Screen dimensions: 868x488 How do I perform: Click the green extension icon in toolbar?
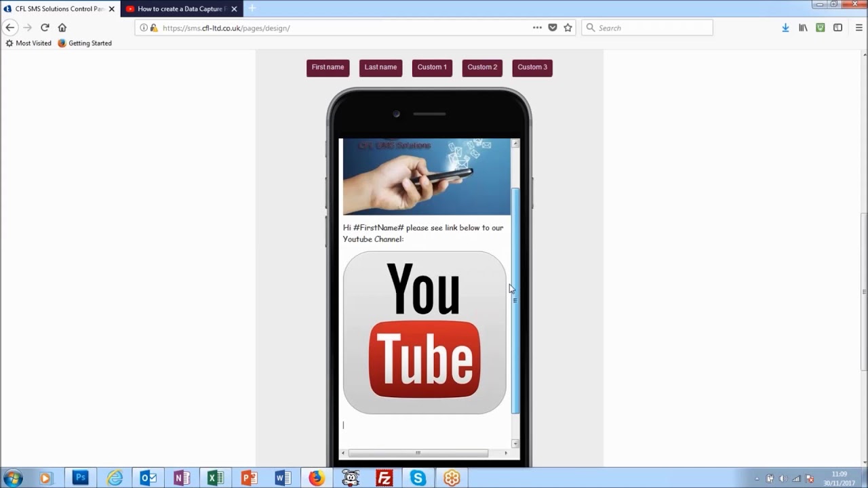[821, 28]
